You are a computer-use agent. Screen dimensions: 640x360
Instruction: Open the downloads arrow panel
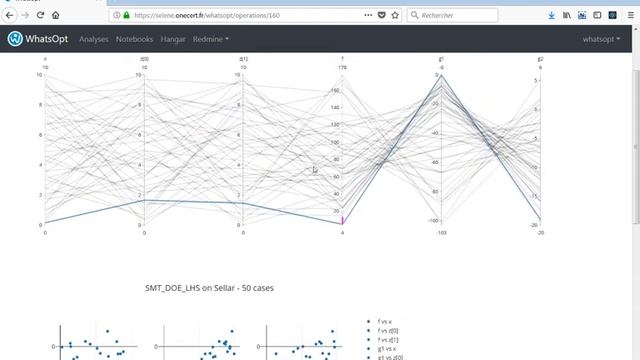click(551, 16)
